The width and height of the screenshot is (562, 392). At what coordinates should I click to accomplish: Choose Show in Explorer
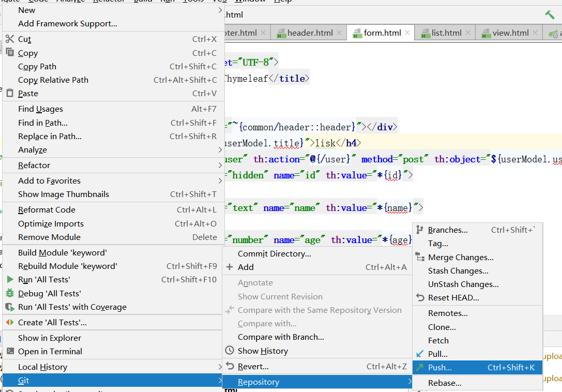click(113, 338)
